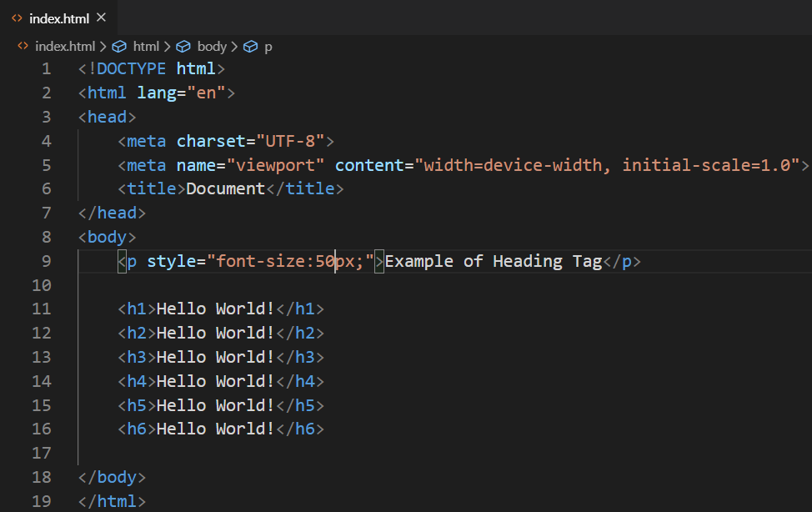Click line number 1 in the gutter

[x=47, y=68]
